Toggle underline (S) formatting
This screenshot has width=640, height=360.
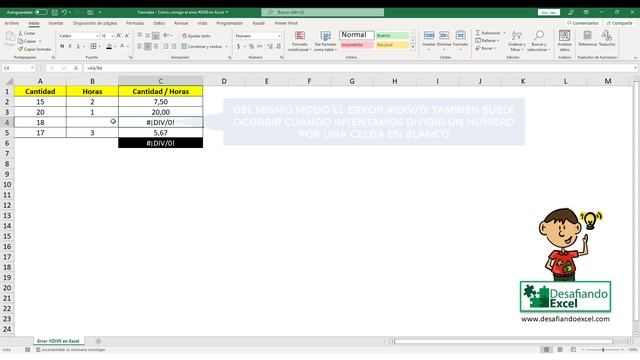[x=78, y=47]
